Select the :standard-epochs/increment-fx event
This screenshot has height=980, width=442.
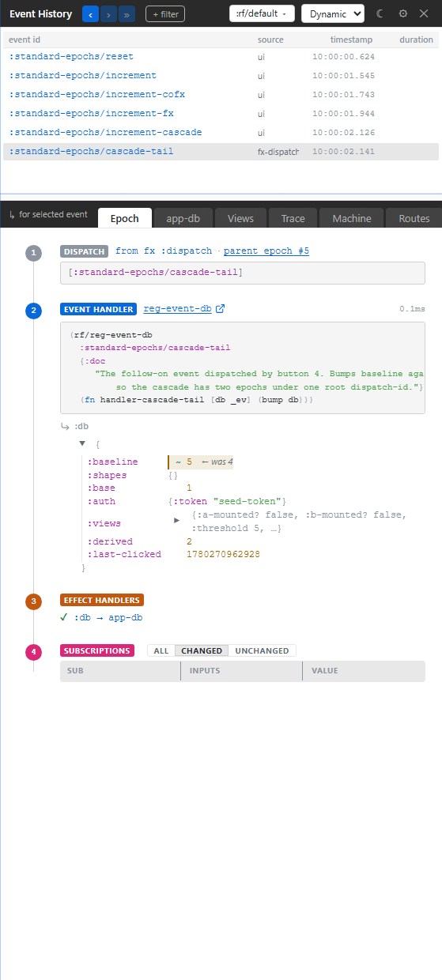[x=221, y=114]
